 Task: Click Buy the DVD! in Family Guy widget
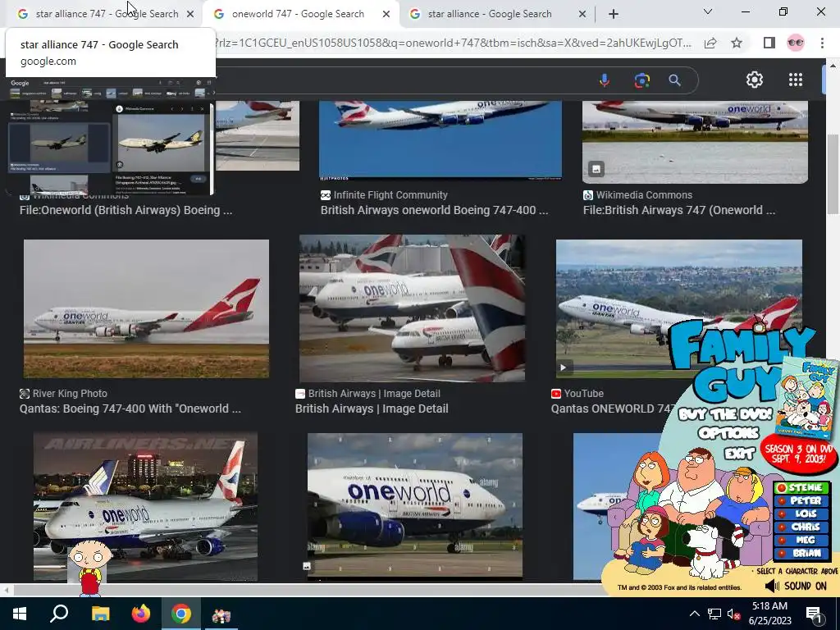pyautogui.click(x=725, y=414)
